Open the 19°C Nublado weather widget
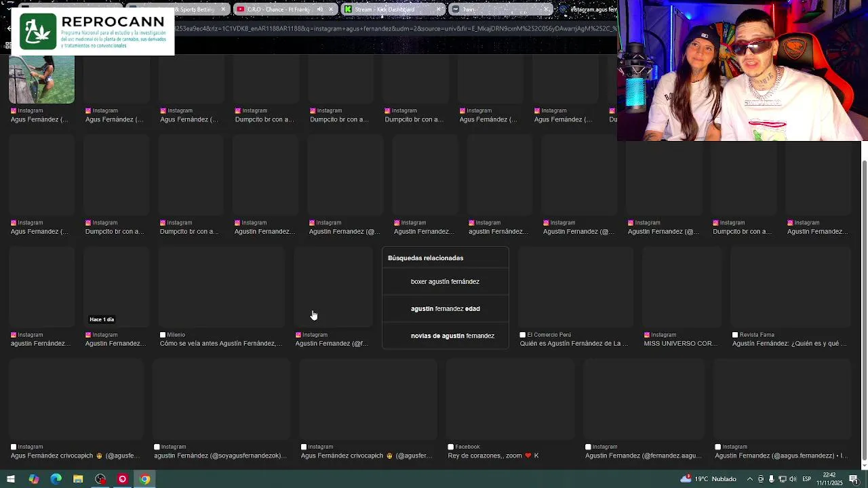The height and width of the screenshot is (488, 868). click(709, 479)
